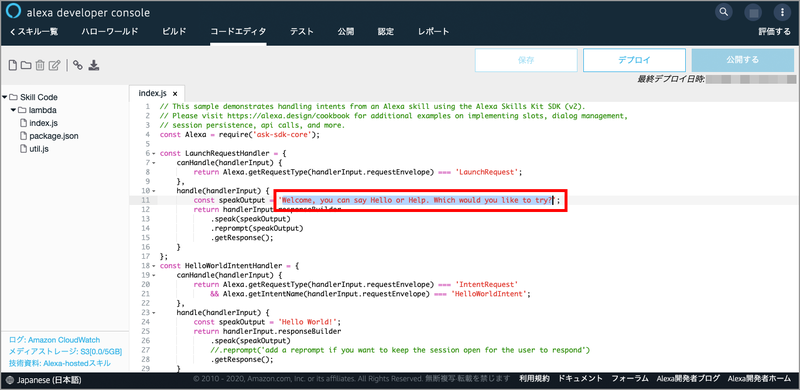Open the 公開 tab
The image size is (800, 390).
pyautogui.click(x=345, y=32)
